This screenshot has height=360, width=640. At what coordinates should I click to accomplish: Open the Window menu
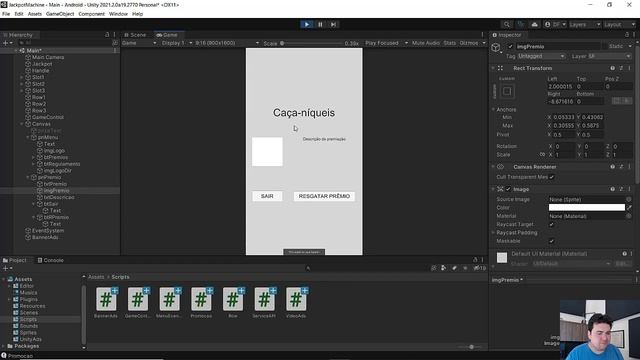tap(118, 14)
